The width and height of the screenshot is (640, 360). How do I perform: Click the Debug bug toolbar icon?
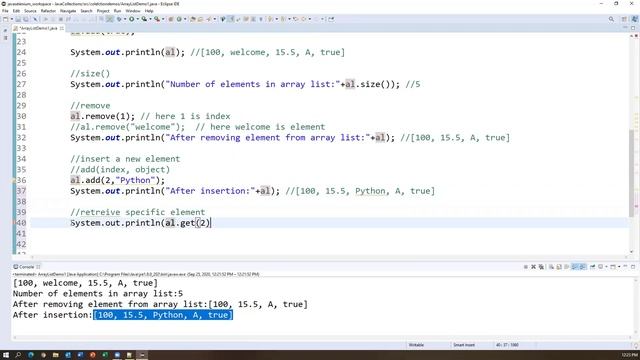(118, 19)
